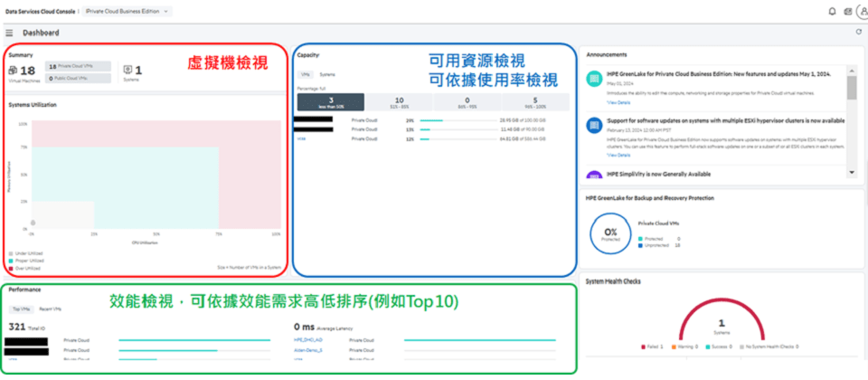The image size is (868, 380).
Task: Click the Systems icon in Summary
Action: [127, 69]
